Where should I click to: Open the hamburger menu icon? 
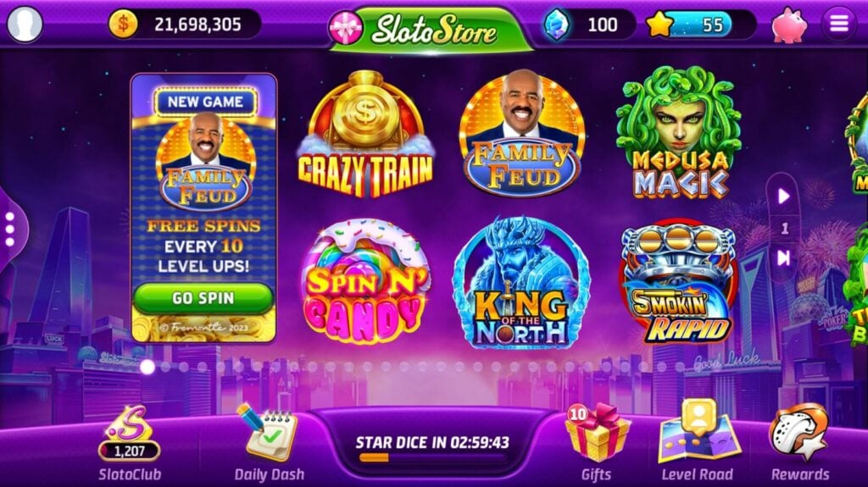838,24
